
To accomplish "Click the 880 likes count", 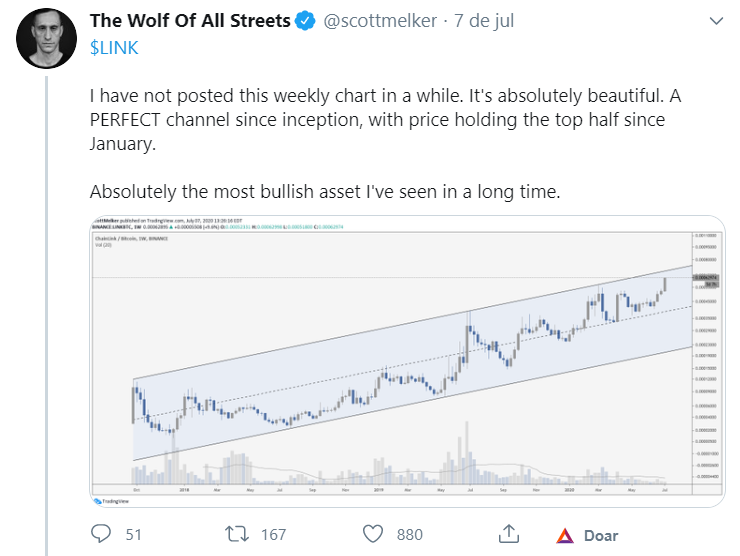I will pyautogui.click(x=408, y=535).
